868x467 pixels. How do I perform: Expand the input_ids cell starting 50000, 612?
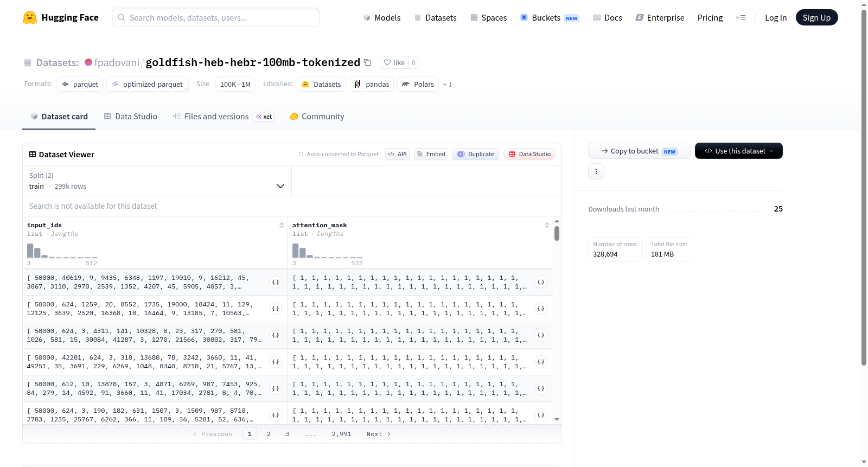276,388
